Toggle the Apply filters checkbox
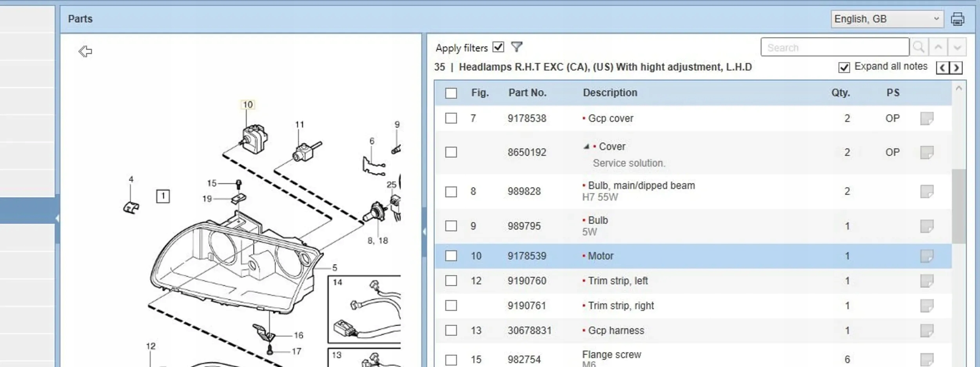Screen dimensions: 980x367 coord(498,47)
